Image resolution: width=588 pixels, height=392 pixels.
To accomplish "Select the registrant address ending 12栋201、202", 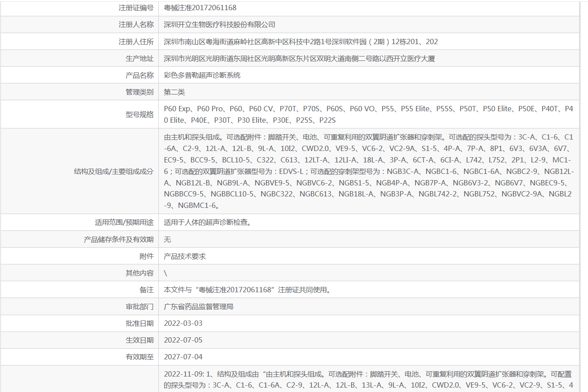I will tap(301, 41).
